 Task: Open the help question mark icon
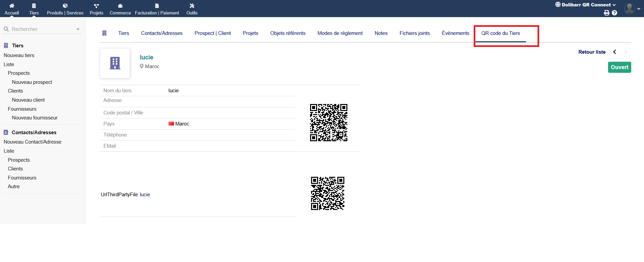coord(614,13)
